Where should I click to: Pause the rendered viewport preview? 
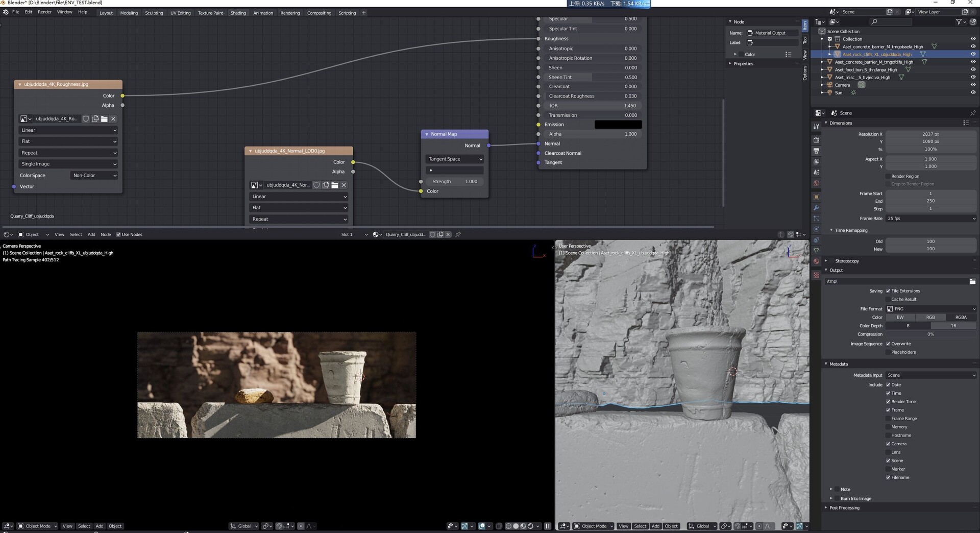point(548,526)
